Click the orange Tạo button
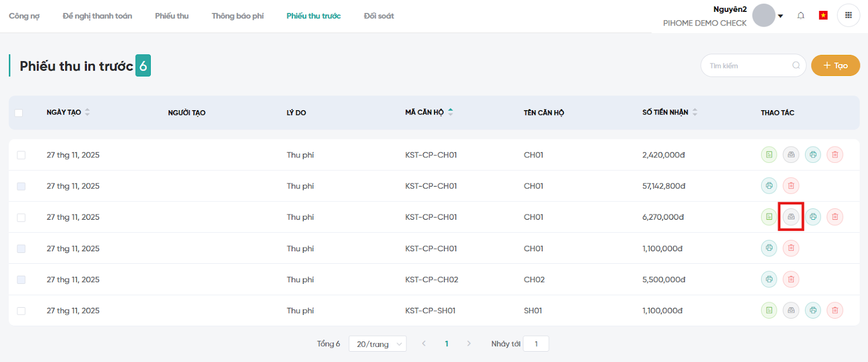Viewport: 868px width, 362px height. pos(835,66)
